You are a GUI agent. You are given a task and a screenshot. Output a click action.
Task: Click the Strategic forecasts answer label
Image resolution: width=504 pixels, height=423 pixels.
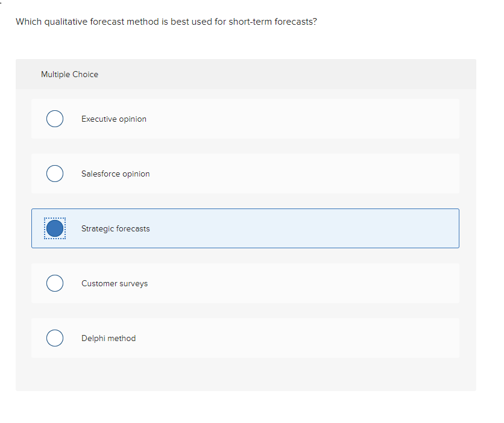pyautogui.click(x=115, y=228)
